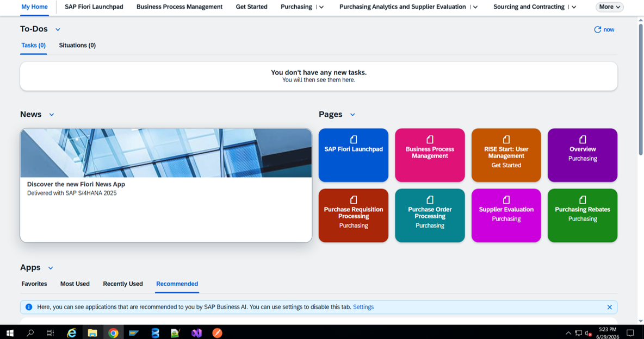Click the refresh now icon
Screen dimensions: 644x339
click(x=598, y=29)
